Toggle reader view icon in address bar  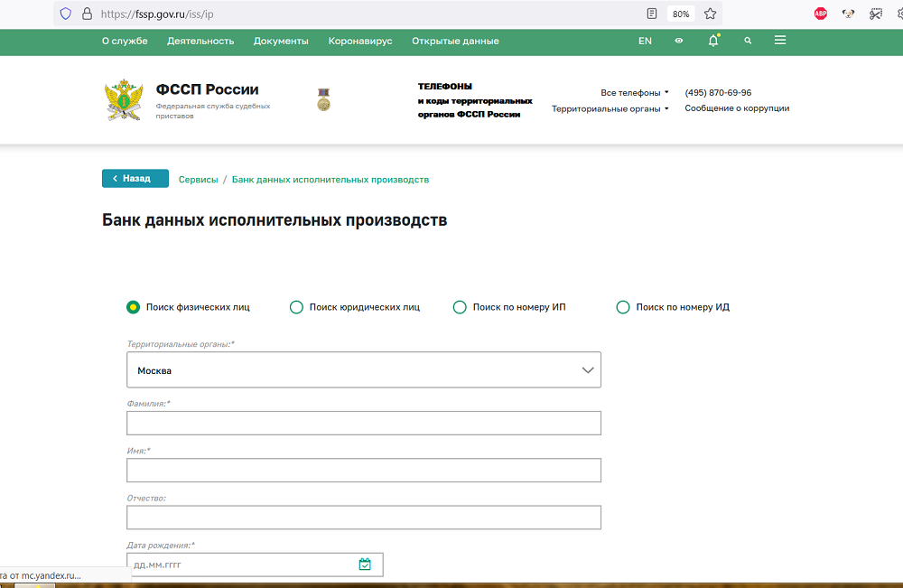pos(652,14)
